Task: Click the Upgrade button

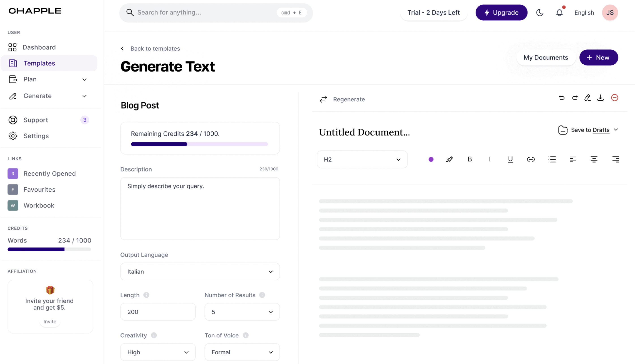Action: [501, 13]
